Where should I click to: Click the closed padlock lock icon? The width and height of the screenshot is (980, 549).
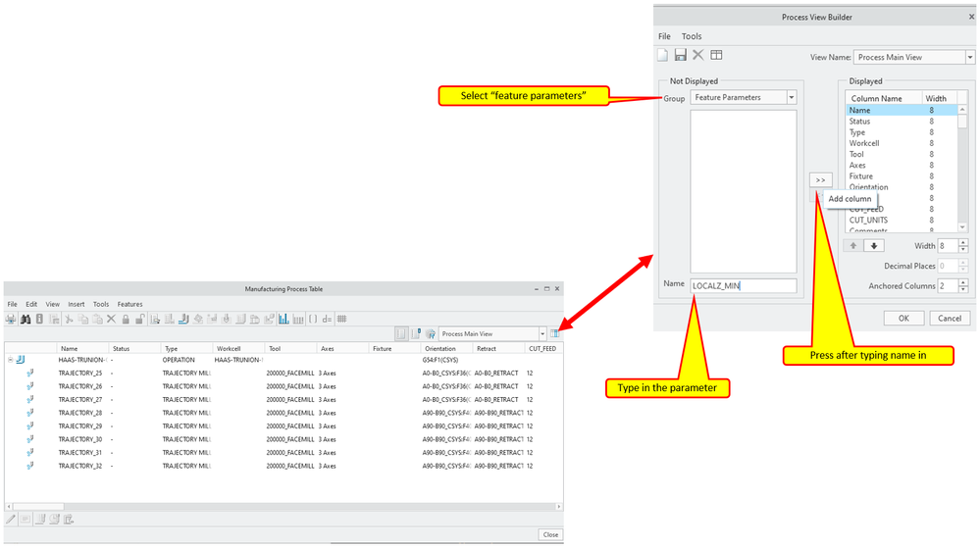point(126,320)
